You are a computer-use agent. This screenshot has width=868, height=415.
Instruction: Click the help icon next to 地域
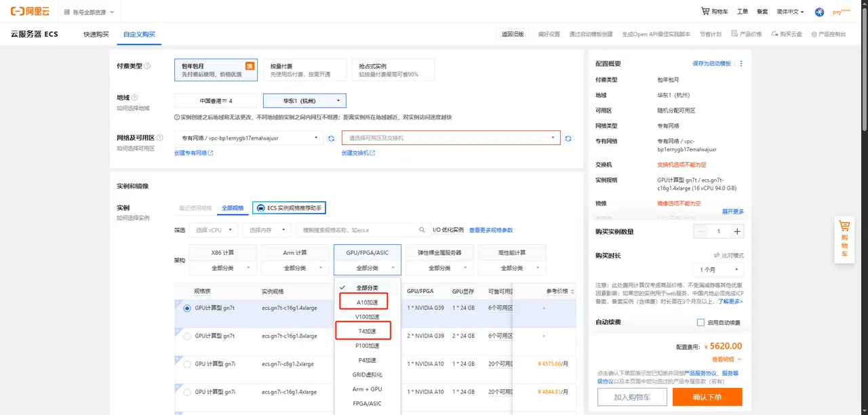(x=134, y=98)
